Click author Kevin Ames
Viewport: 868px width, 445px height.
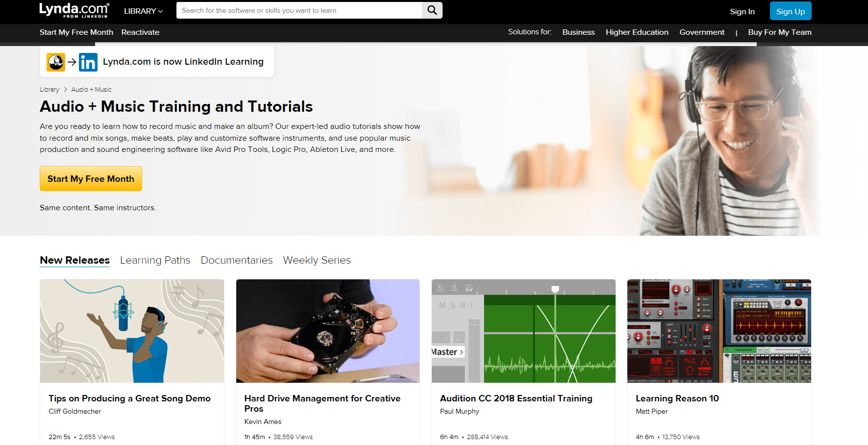pos(263,422)
